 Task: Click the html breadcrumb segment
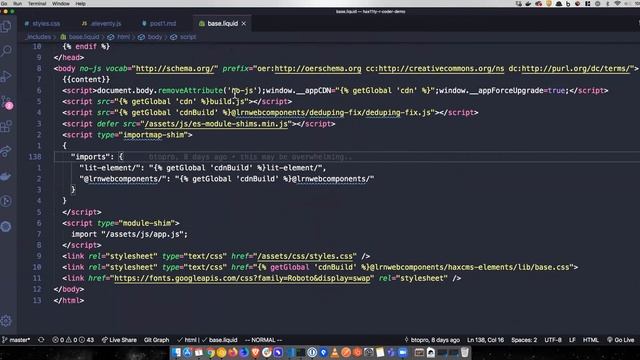[x=119, y=37]
